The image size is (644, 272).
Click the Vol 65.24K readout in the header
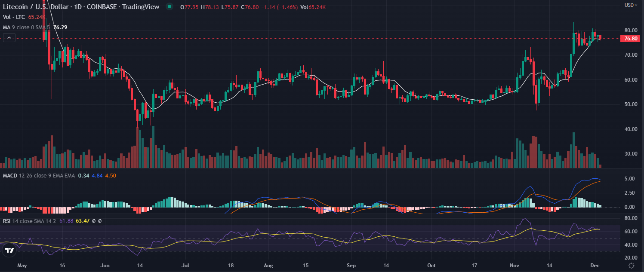[x=313, y=6]
